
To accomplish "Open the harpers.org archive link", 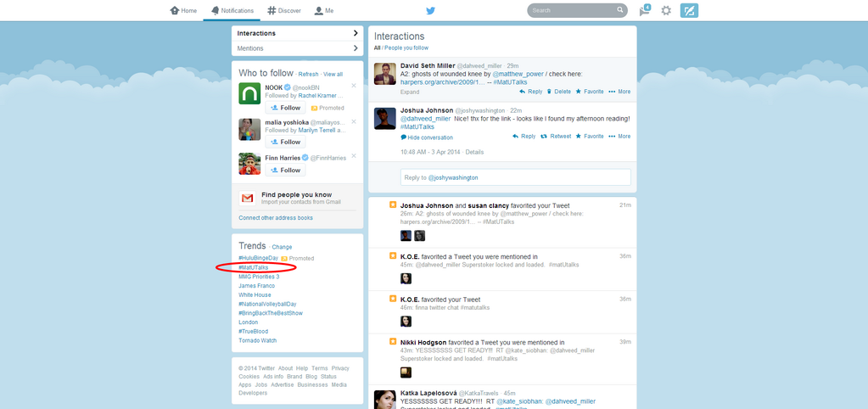I will click(443, 82).
